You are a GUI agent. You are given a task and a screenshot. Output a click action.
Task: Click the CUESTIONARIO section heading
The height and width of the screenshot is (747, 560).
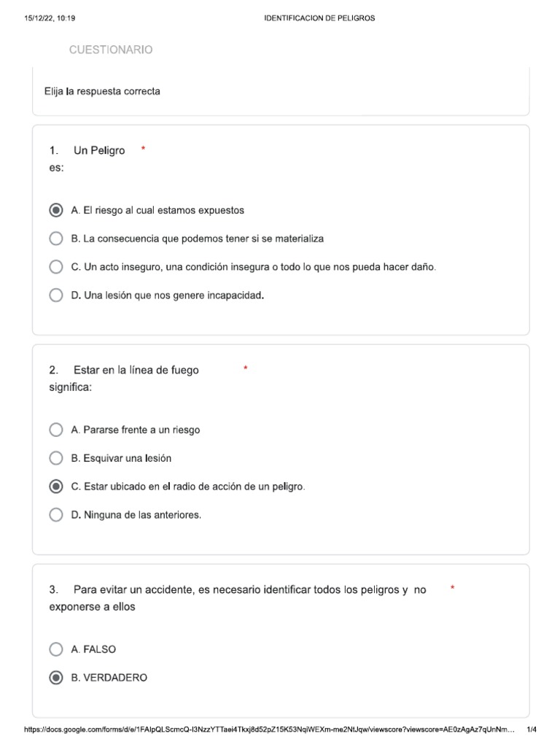point(111,50)
